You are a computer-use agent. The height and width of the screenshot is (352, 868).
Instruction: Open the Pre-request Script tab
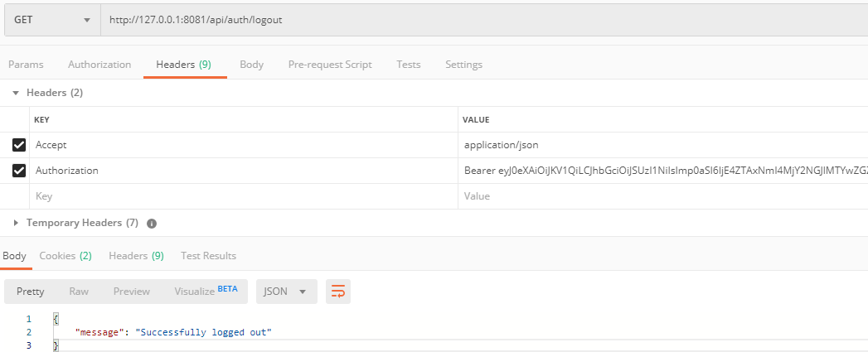pyautogui.click(x=329, y=65)
